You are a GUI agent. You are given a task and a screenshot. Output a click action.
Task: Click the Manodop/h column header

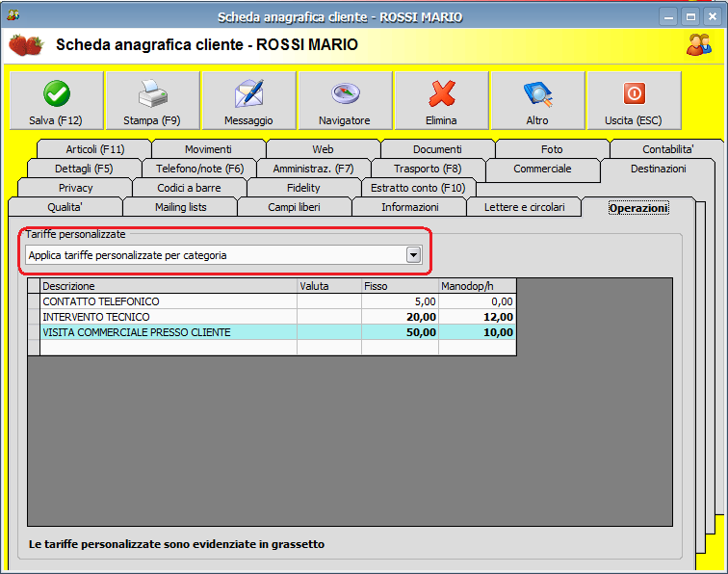pos(478,286)
